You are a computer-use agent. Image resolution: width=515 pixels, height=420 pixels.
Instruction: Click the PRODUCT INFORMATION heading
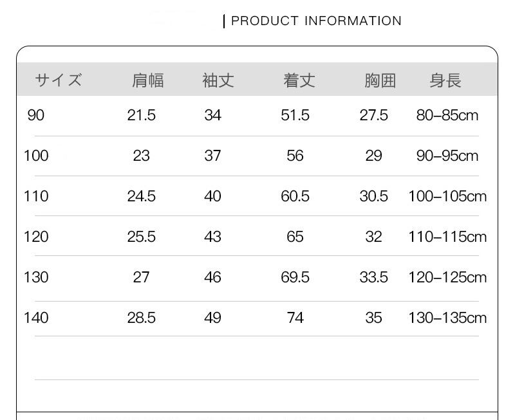pyautogui.click(x=315, y=21)
